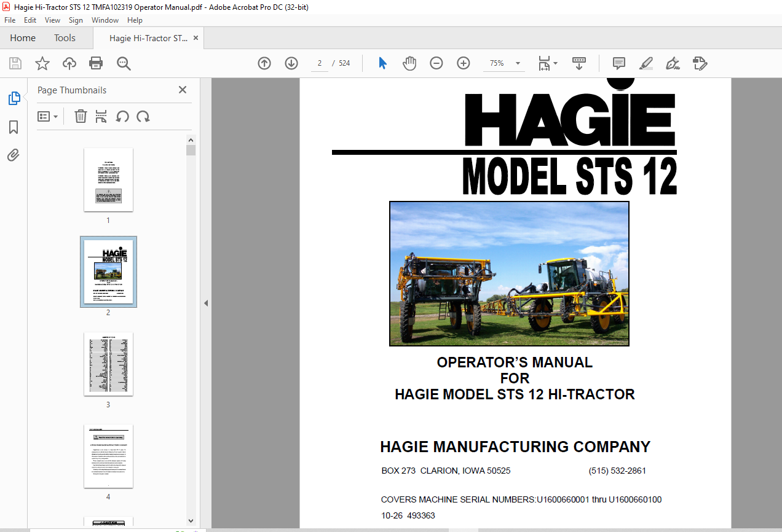Select the Highlight text pen tool
Screen dimensions: 782x532
[x=646, y=63]
